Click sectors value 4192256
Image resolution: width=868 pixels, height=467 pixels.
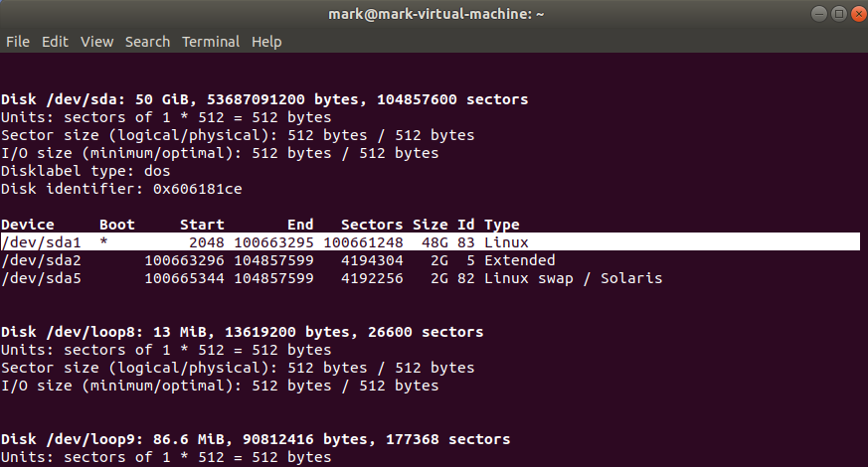point(372,278)
